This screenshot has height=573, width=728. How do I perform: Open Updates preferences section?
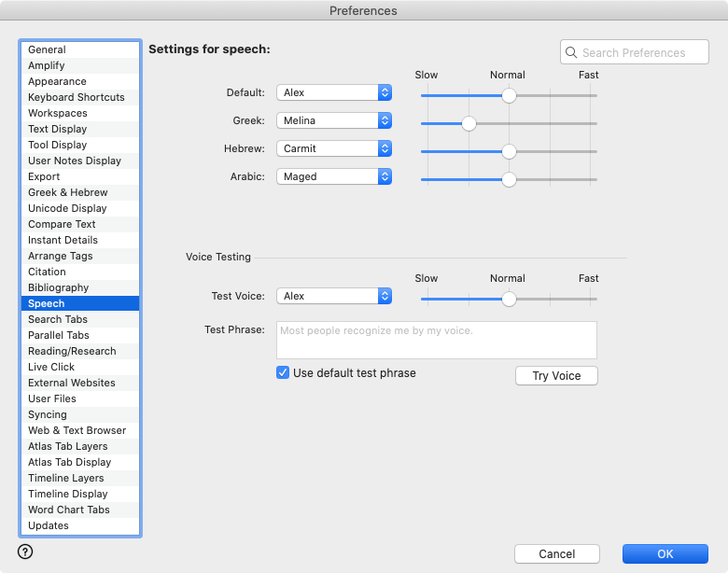(49, 525)
